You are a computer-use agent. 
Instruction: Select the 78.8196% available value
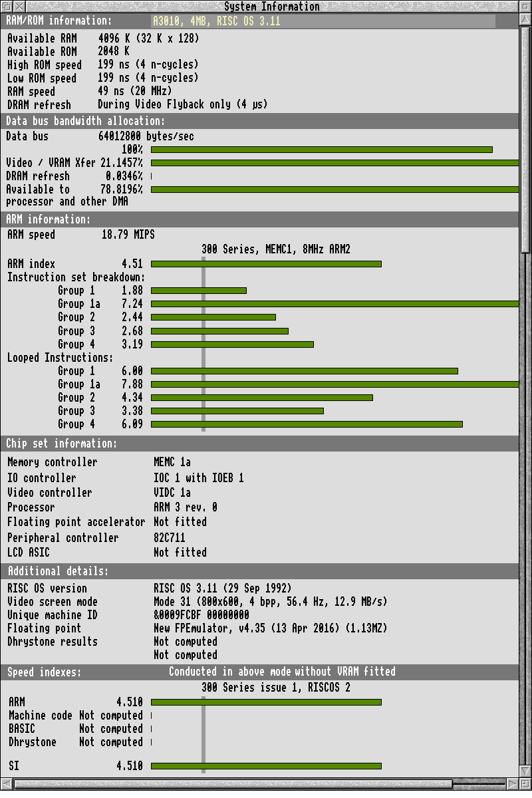[122, 190]
